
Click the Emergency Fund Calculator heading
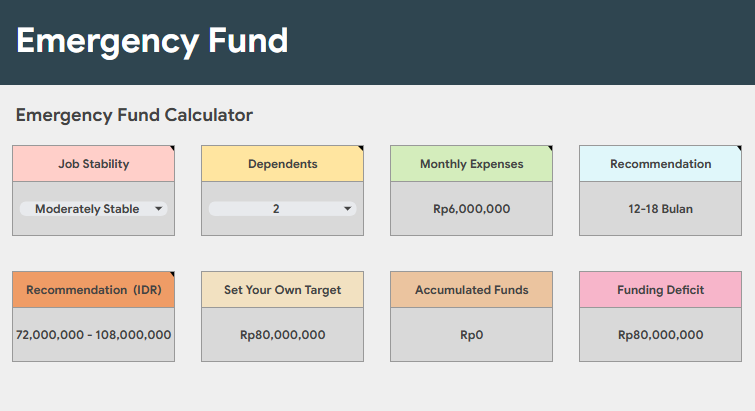134,115
